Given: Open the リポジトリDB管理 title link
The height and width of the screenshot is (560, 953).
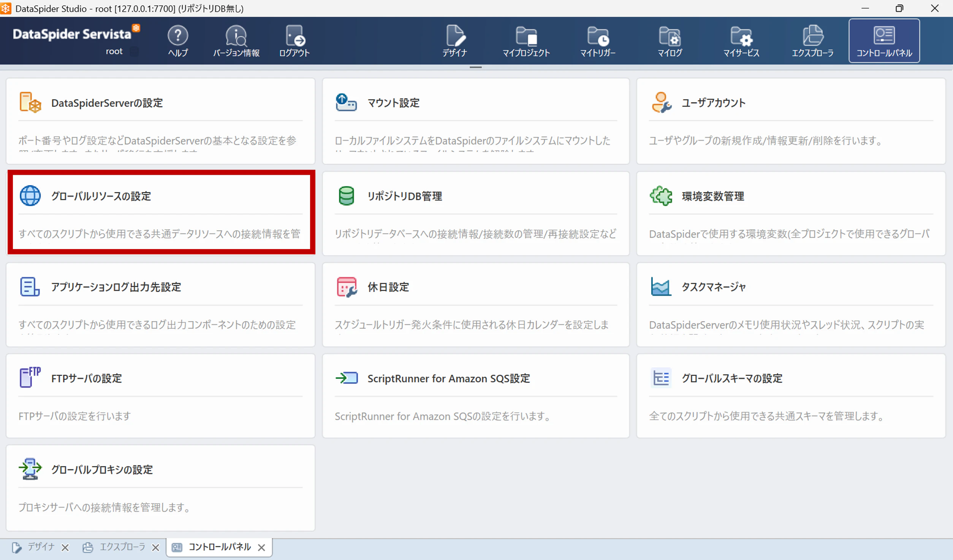Looking at the screenshot, I should click(x=405, y=196).
